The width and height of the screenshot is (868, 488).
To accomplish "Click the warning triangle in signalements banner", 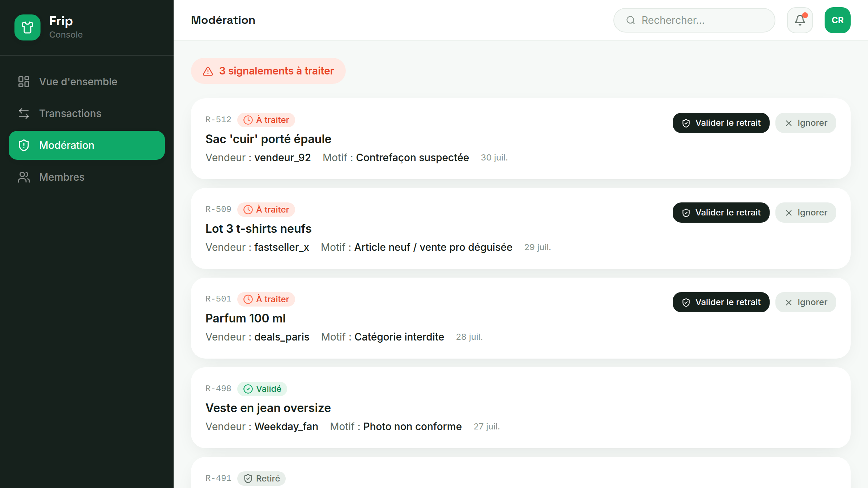I will [x=208, y=71].
